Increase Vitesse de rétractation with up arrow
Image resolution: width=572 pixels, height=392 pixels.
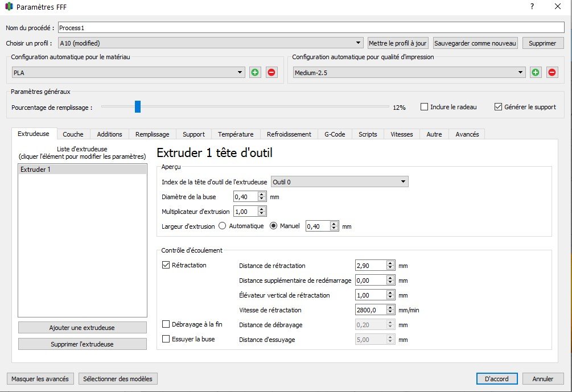390,307
